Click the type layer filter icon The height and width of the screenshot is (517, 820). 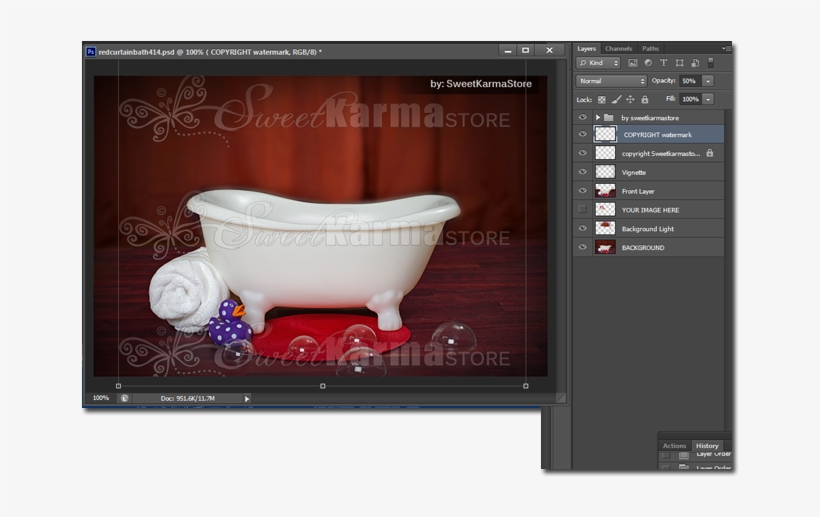(664, 63)
